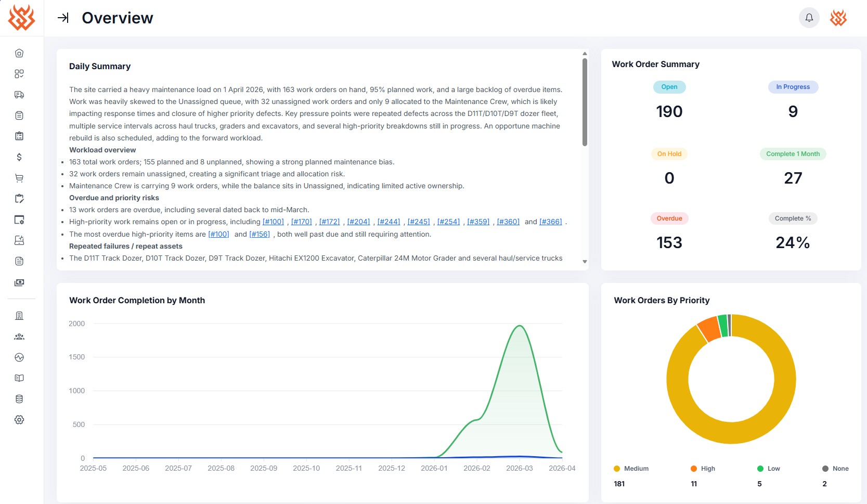Click the In Progress status badge
Screen dimensions: 867x504
coord(793,87)
